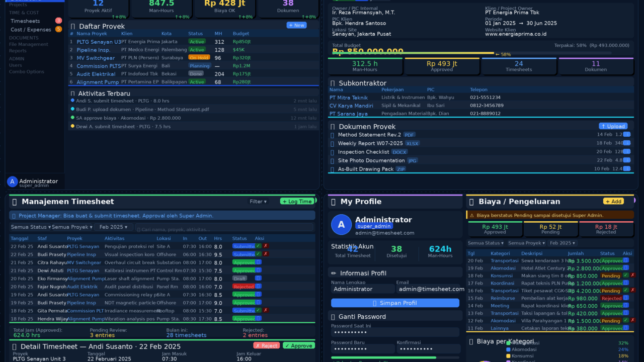Open the PT Mitra Teknik subcontractor link
644x362 pixels.
349,98
